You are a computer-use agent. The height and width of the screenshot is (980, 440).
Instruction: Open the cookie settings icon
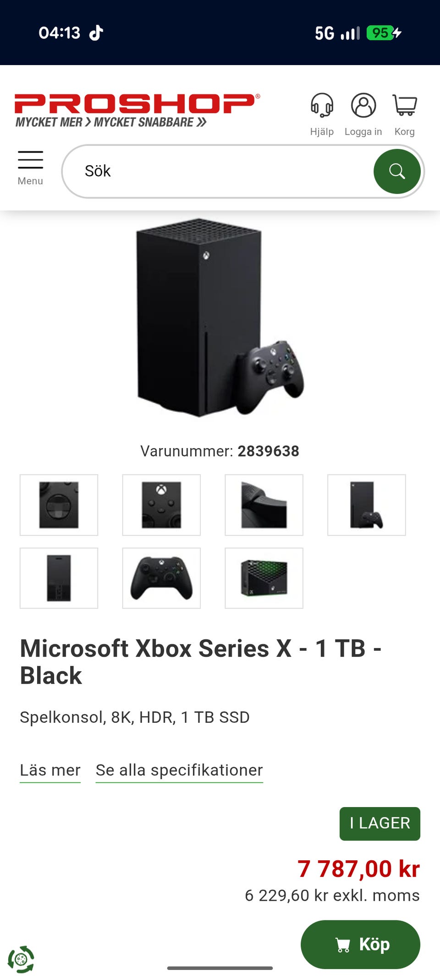coord(21,959)
